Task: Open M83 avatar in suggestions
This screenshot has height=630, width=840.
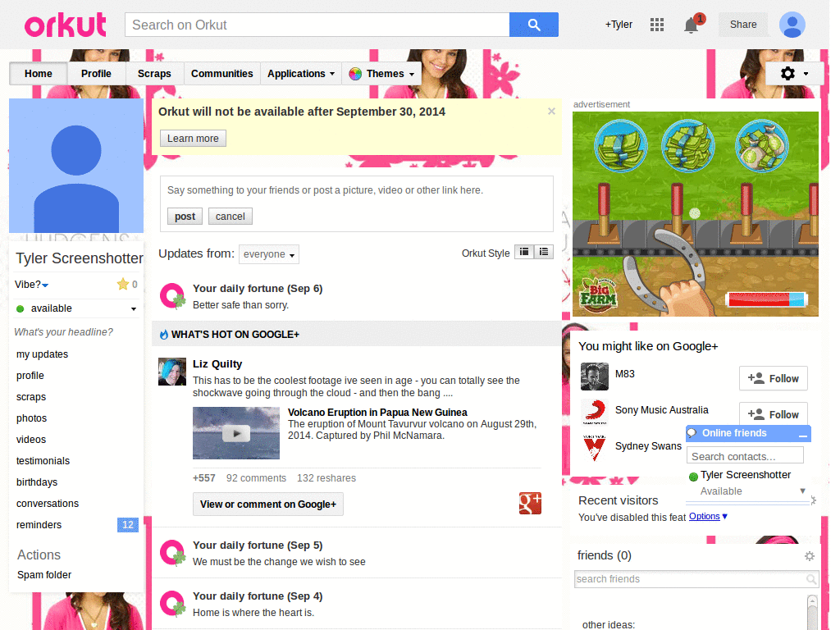Action: click(594, 377)
